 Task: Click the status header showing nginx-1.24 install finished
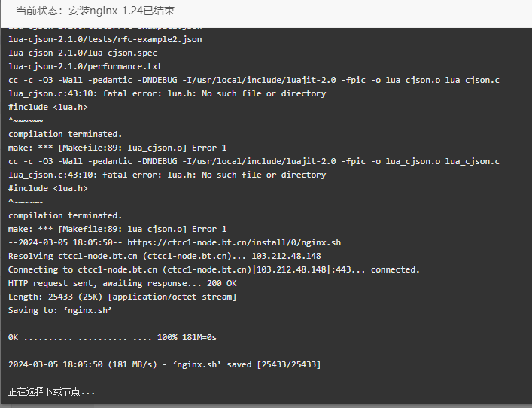(x=96, y=11)
